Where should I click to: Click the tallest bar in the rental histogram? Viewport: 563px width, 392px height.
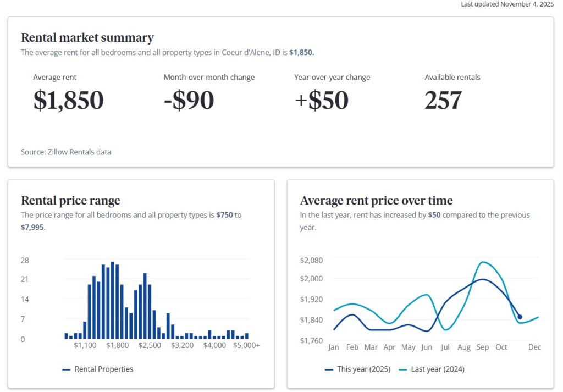tap(112, 300)
